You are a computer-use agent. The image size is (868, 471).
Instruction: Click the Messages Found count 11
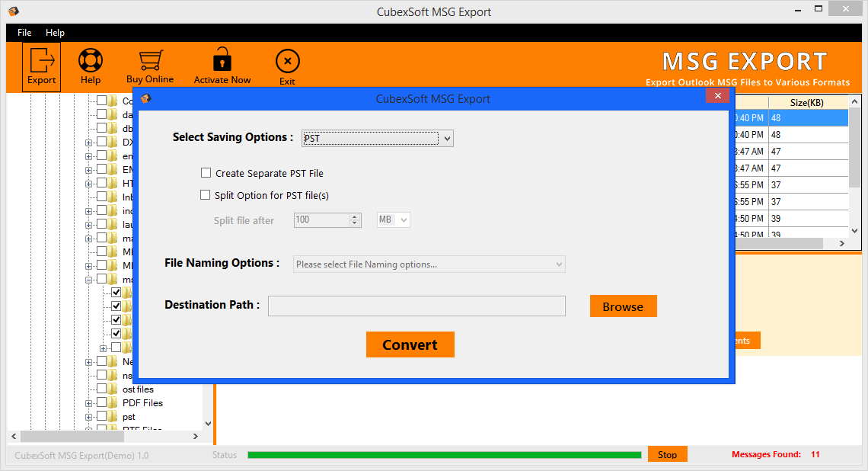(815, 454)
